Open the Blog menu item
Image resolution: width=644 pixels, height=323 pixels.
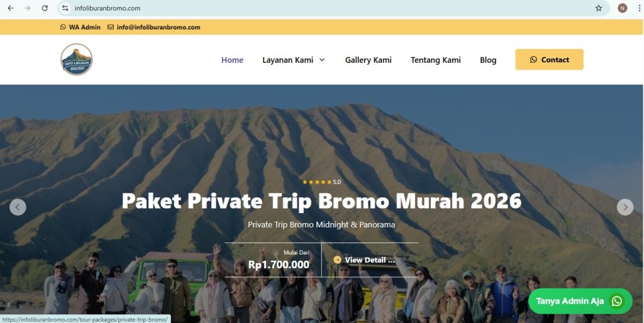click(x=488, y=60)
